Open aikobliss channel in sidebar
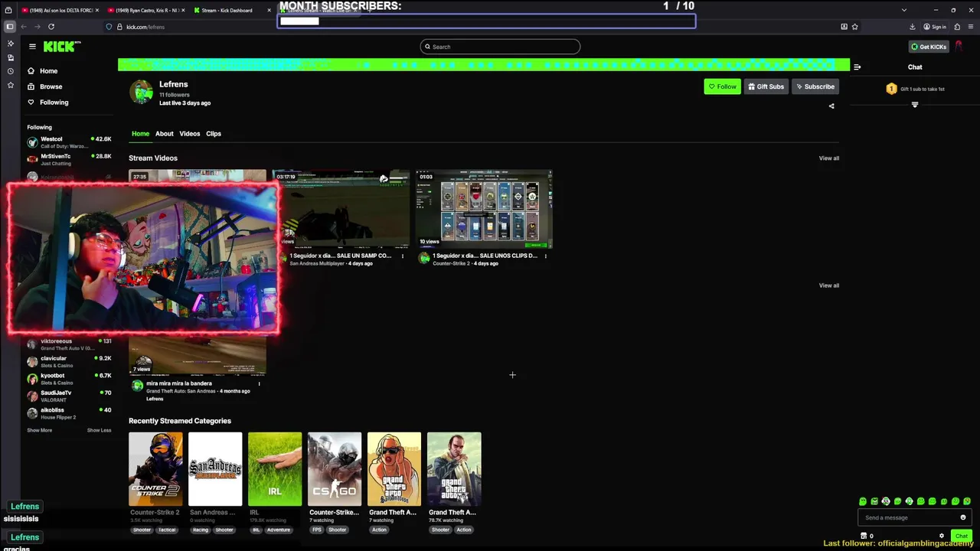This screenshot has height=551, width=980. point(69,413)
